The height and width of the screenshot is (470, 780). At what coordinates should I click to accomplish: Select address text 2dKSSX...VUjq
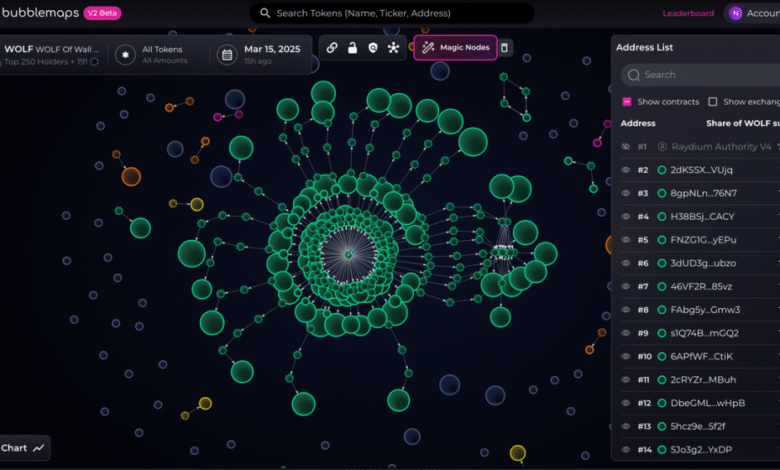701,170
